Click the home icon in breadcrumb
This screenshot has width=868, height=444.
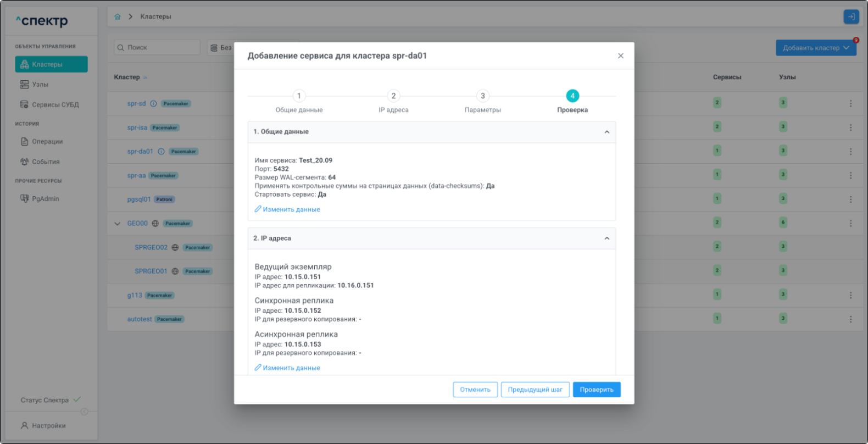click(118, 16)
